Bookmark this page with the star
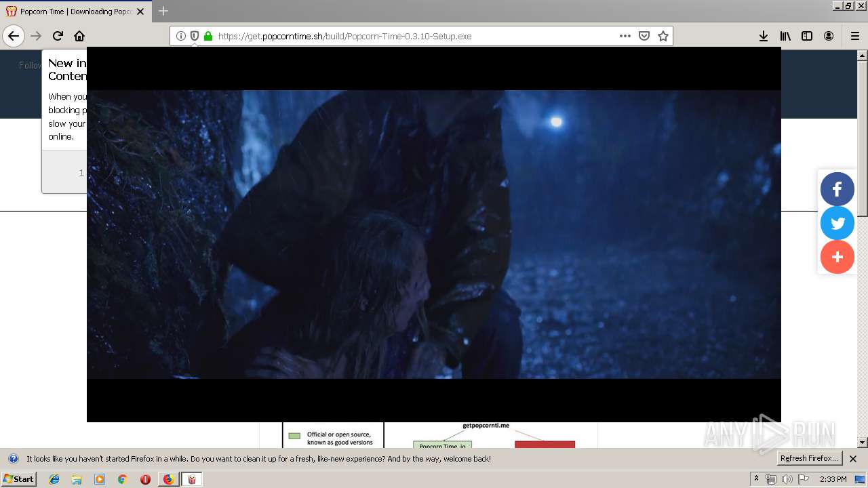This screenshot has width=868, height=488. tap(663, 36)
